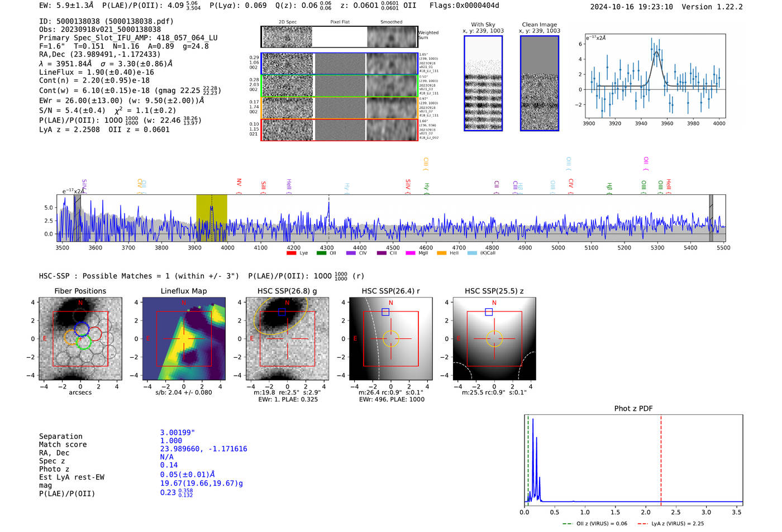This screenshot has width=782, height=532.
Task: Click the ID: 5000138038 text
Action: [106, 21]
